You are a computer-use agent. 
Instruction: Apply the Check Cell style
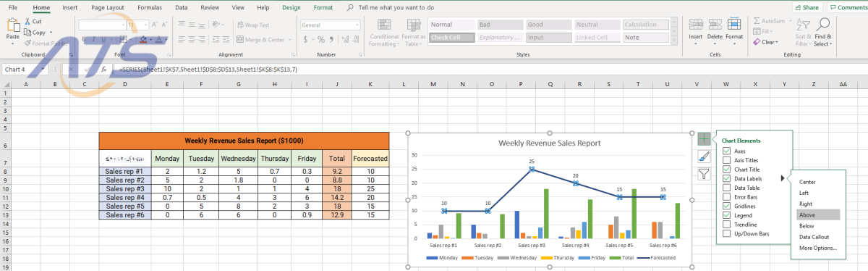coord(451,38)
